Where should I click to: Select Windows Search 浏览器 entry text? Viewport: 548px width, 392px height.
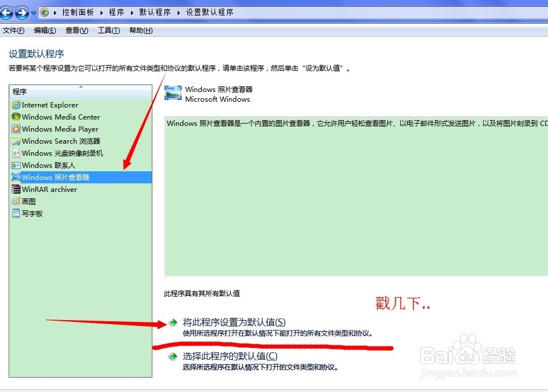coord(61,141)
